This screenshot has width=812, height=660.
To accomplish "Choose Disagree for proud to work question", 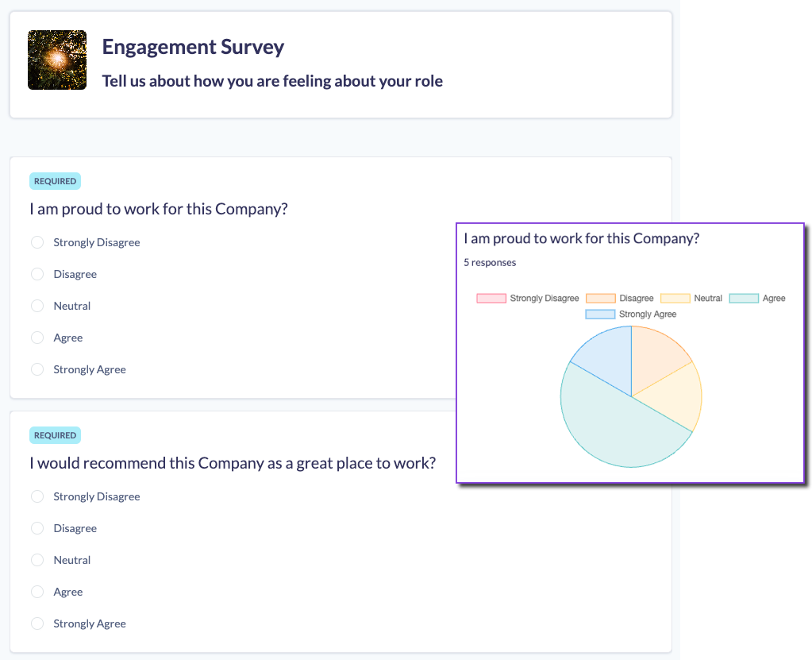I will click(x=37, y=274).
